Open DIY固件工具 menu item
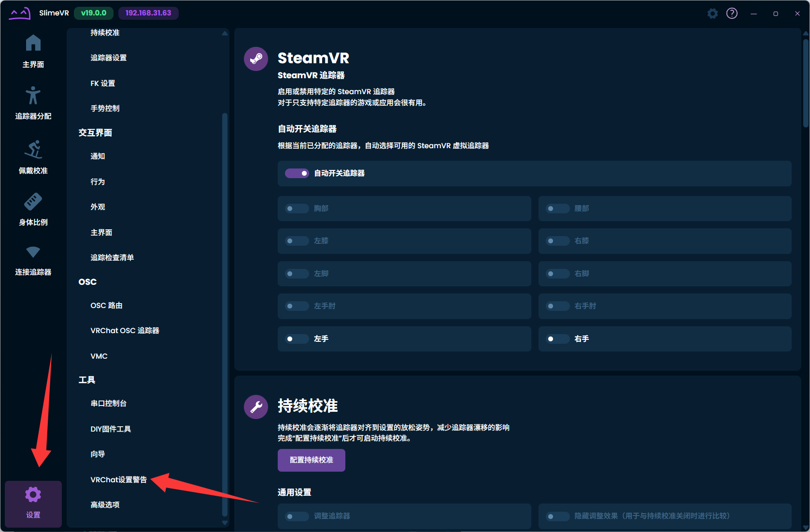 pos(111,429)
